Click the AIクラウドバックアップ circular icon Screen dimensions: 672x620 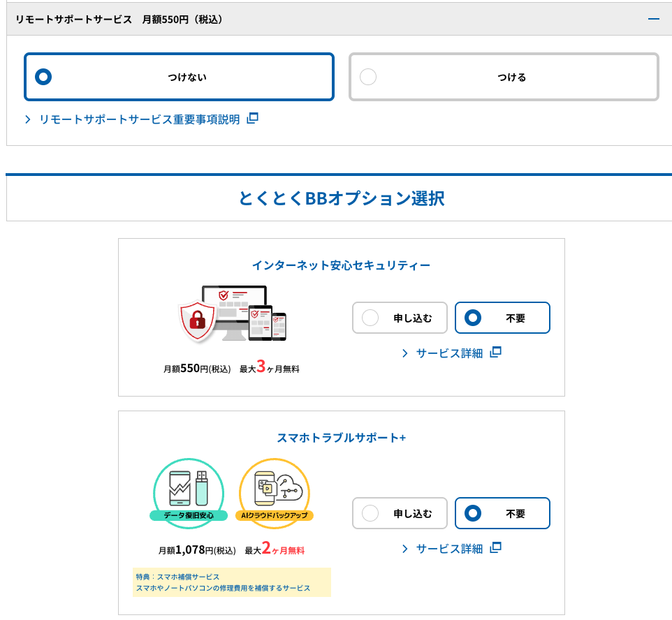275,492
